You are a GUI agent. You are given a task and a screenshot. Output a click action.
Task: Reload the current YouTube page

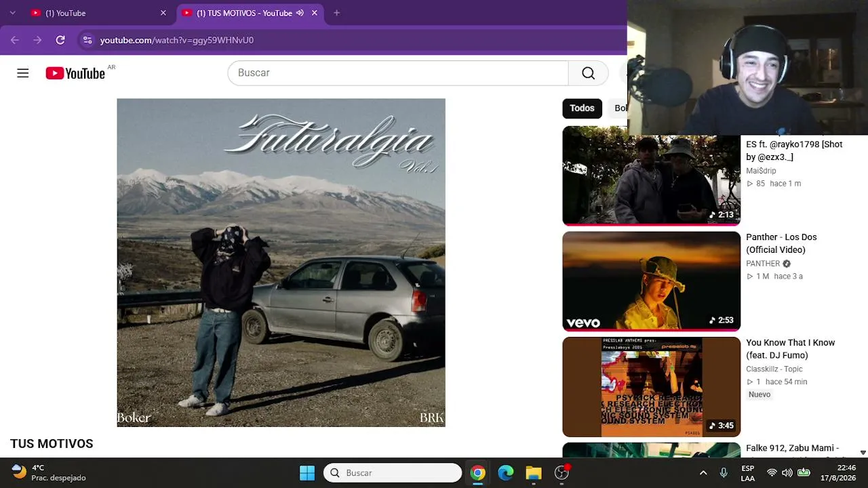pyautogui.click(x=60, y=40)
